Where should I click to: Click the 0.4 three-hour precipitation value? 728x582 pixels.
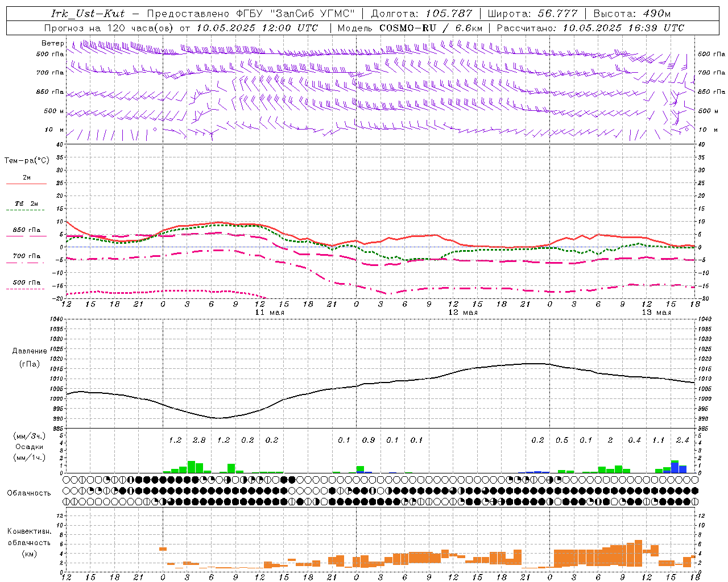pos(634,440)
